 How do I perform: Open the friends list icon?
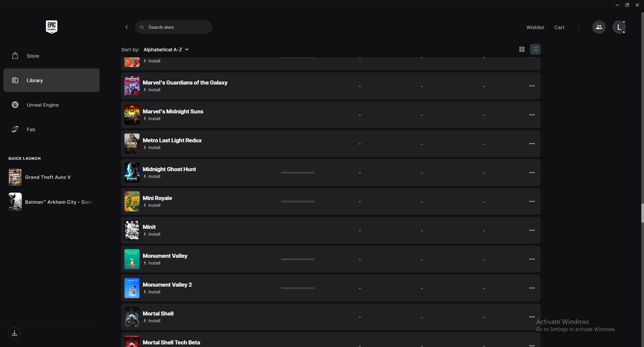pyautogui.click(x=599, y=27)
